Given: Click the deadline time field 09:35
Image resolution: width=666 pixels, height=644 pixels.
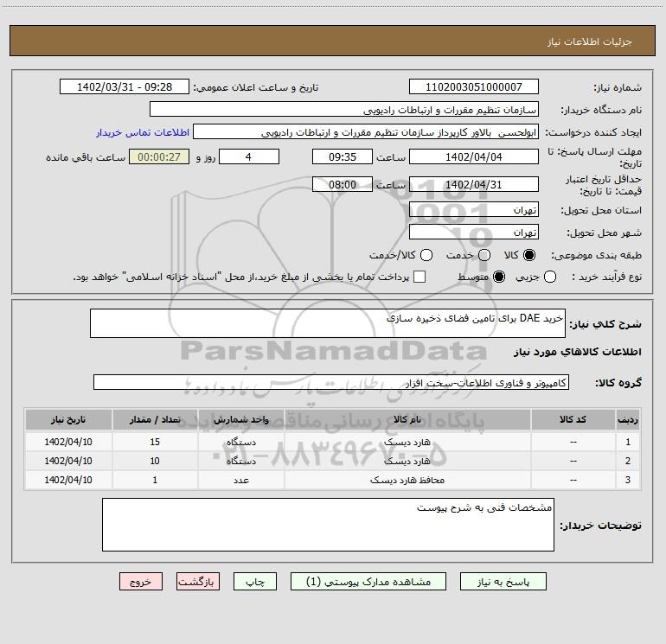Looking at the screenshot, I should (x=343, y=156).
